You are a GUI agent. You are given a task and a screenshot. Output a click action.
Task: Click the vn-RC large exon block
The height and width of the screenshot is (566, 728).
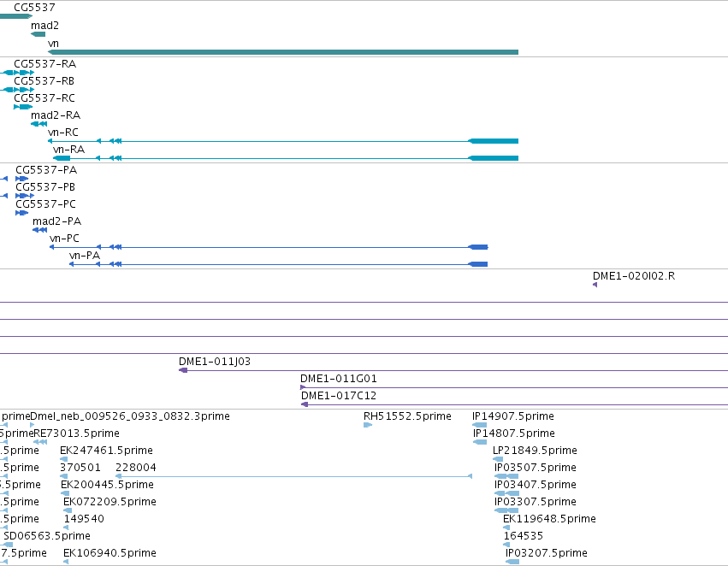(493, 141)
